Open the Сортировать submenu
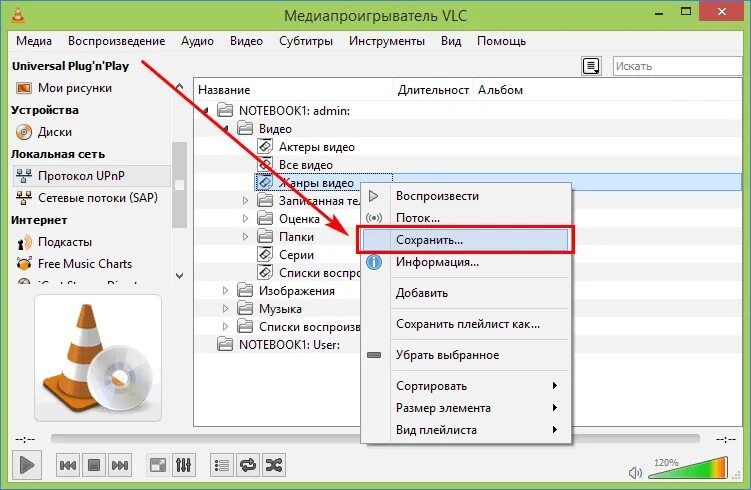The width and height of the screenshot is (751, 490). [x=466, y=386]
